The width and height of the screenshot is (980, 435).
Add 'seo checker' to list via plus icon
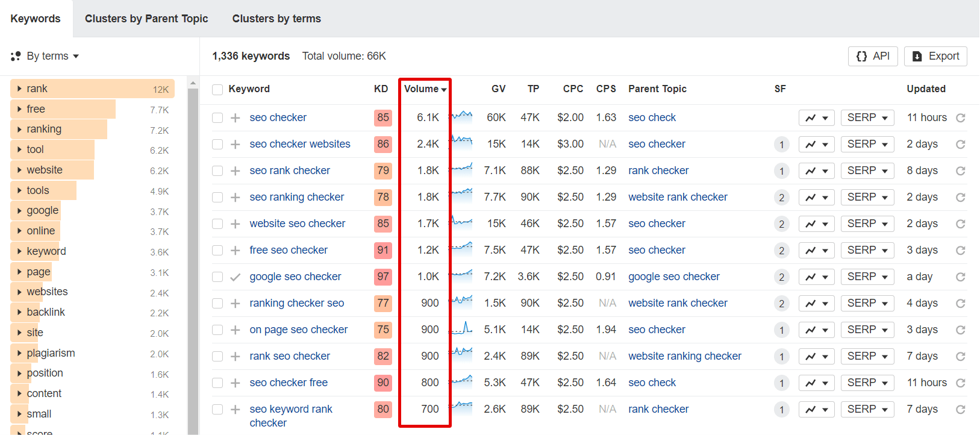coord(236,118)
